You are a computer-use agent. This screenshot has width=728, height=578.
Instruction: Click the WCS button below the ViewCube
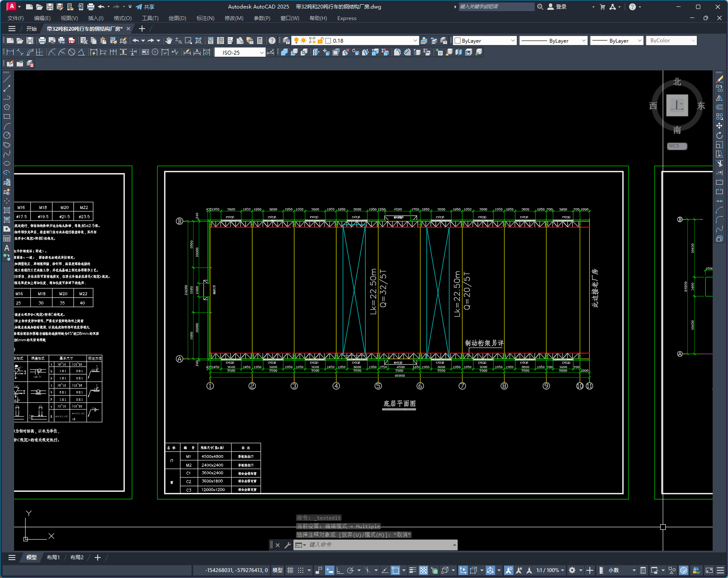click(677, 146)
